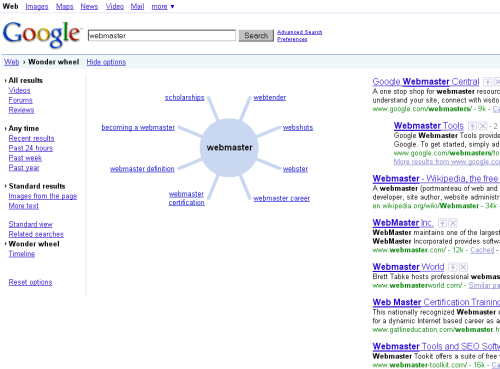This screenshot has width=500, height=369.
Task: Switch to Maps in top navigation
Action: coord(65,6)
